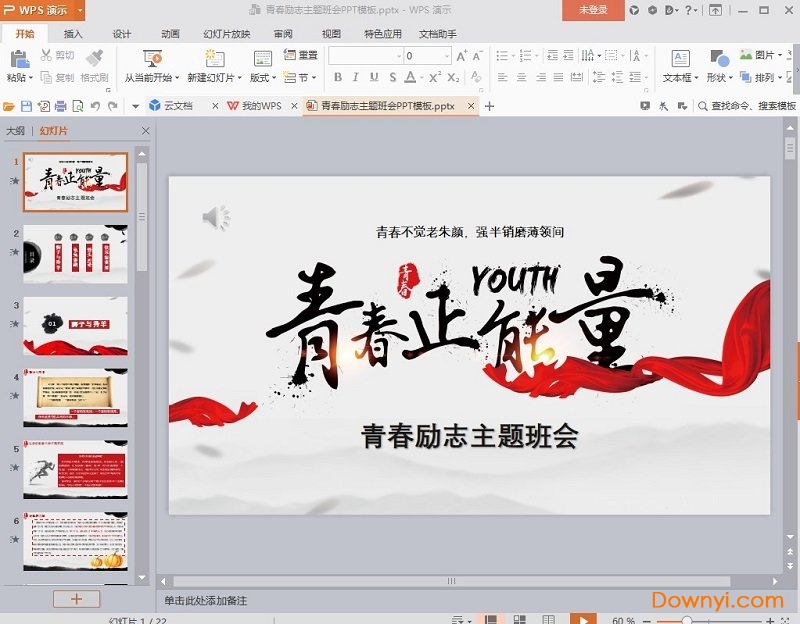Select the Paste icon on the ribbon

click(20, 58)
